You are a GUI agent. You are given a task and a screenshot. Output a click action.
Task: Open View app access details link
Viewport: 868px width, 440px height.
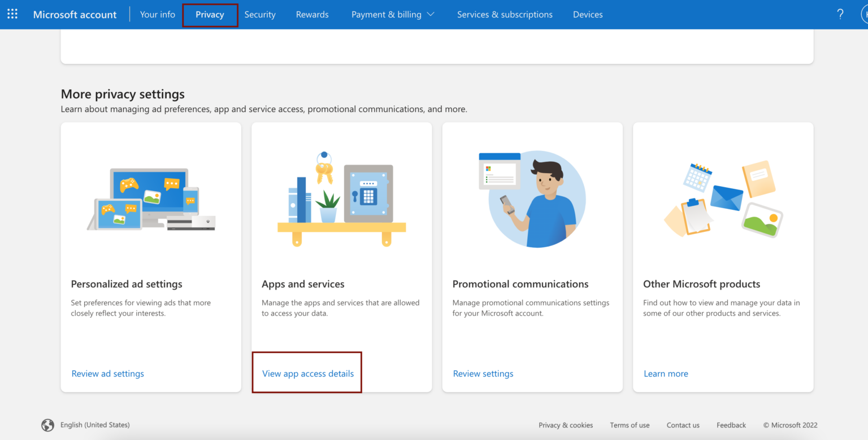pos(308,374)
